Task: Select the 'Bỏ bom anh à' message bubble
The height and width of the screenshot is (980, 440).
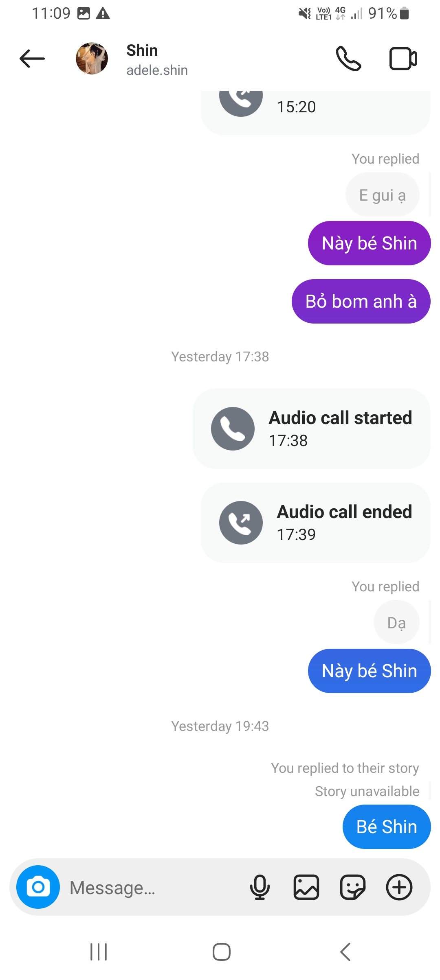Action: pos(361,302)
